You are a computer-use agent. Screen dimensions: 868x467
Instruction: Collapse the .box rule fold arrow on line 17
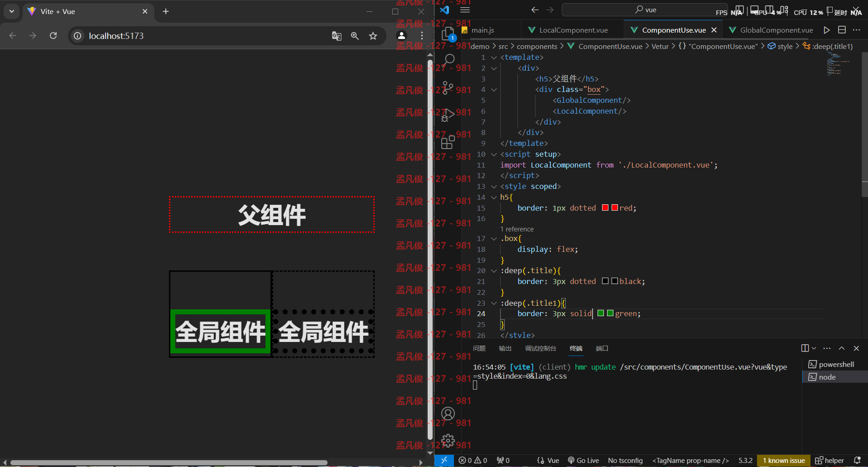tap(494, 239)
